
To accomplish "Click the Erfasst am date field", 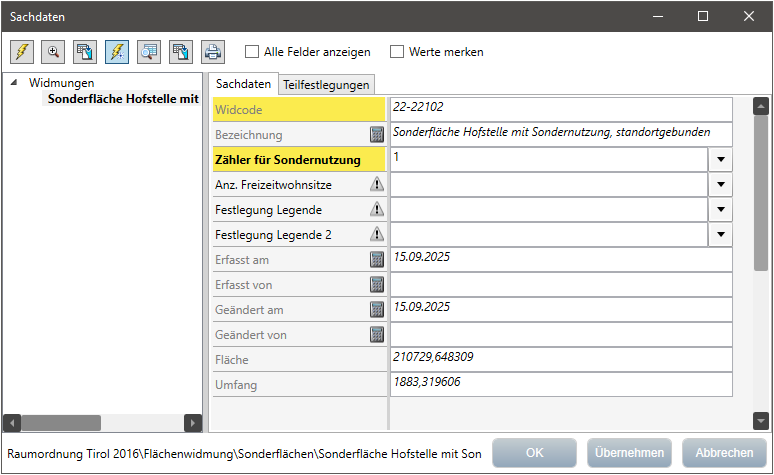I will click(x=561, y=259).
